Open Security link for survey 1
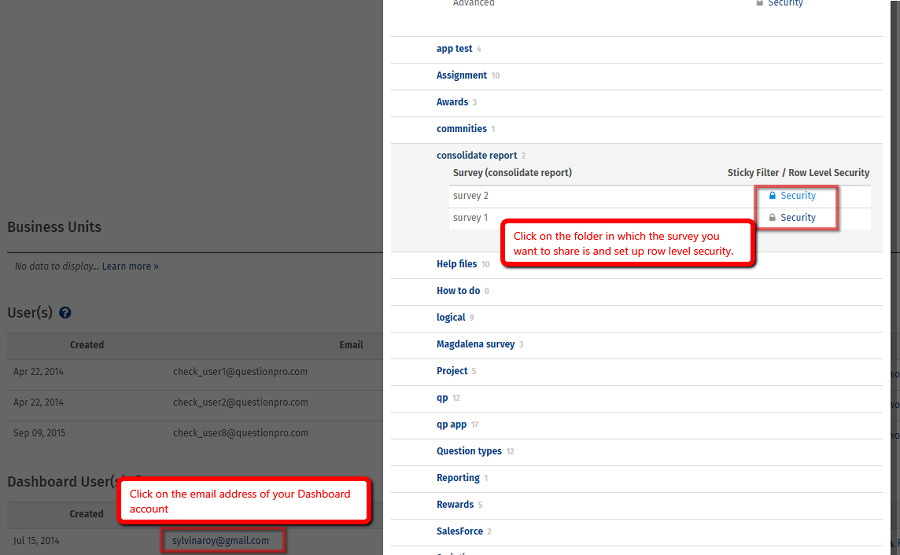 (798, 218)
